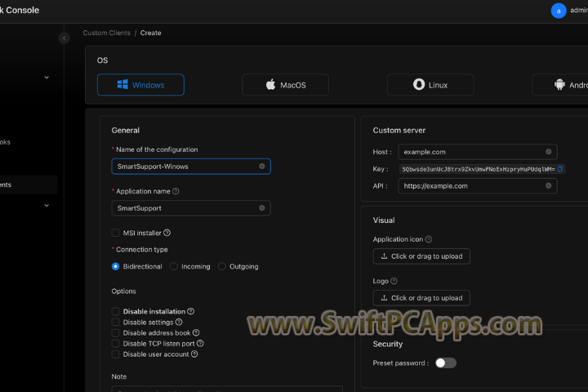Upload a Logo file
This screenshot has height=392, width=588.
pos(421,298)
